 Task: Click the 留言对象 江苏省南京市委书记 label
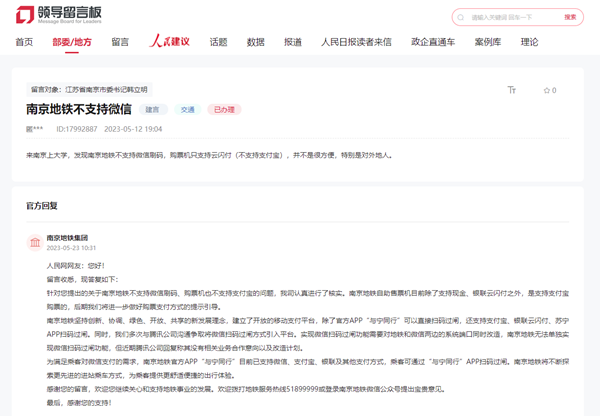tap(89, 90)
